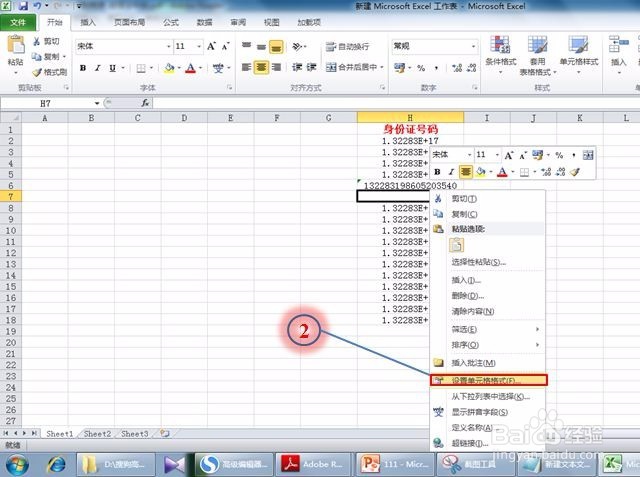Align text left in ribbon
This screenshot has width=640, height=477.
[246, 67]
